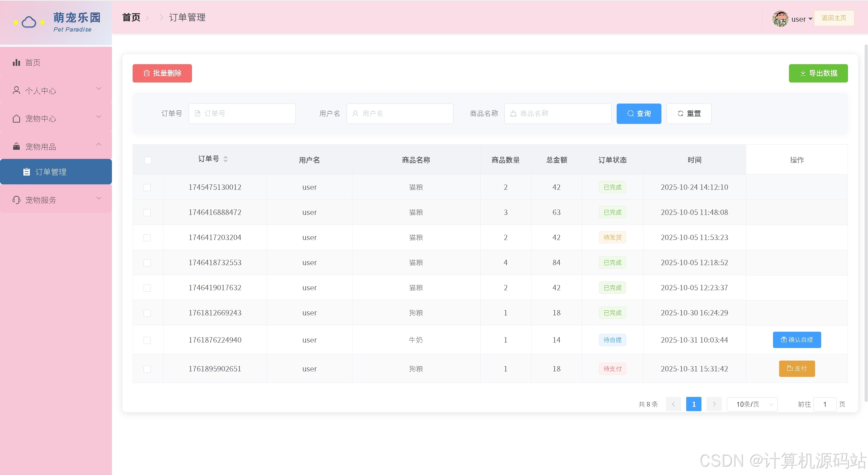Click the download icon on 导出数据 button
This screenshot has width=868, height=475.
pyautogui.click(x=803, y=73)
